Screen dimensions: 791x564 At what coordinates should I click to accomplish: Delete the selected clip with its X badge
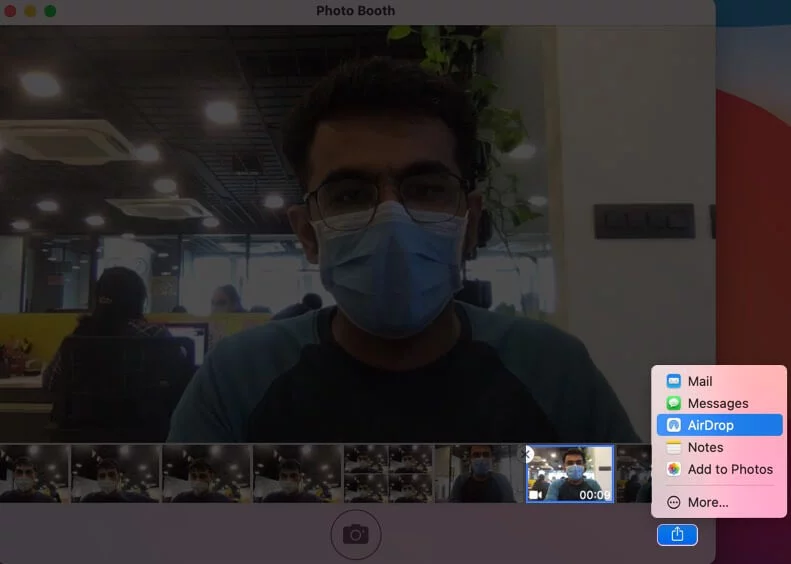527,455
